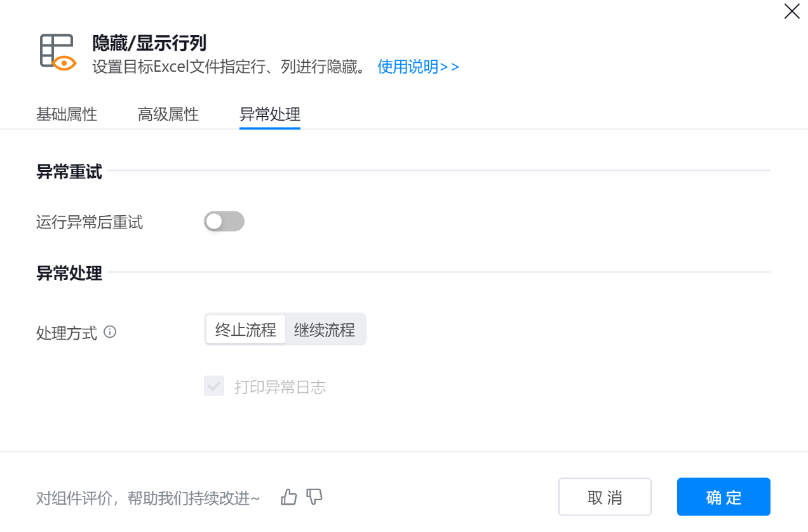Give the component a thumbs-up rating

tap(289, 497)
